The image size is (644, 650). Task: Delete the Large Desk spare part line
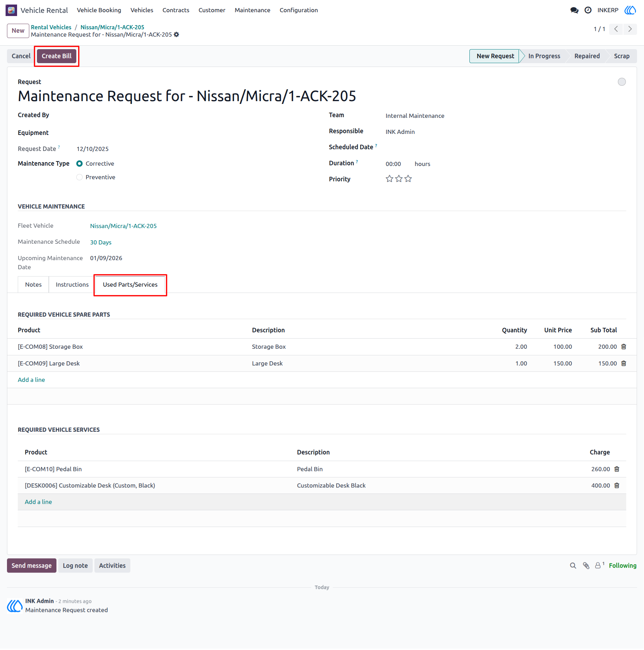(x=624, y=363)
